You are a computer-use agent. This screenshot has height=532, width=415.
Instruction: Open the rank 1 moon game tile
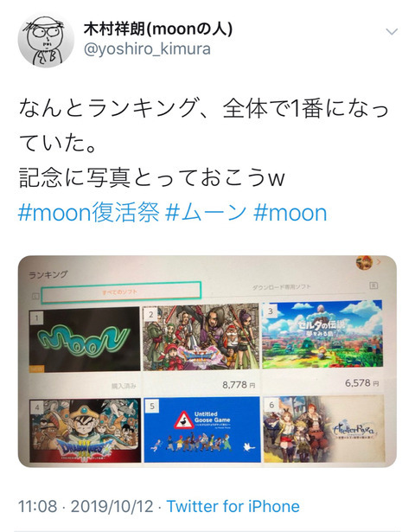(x=85, y=339)
